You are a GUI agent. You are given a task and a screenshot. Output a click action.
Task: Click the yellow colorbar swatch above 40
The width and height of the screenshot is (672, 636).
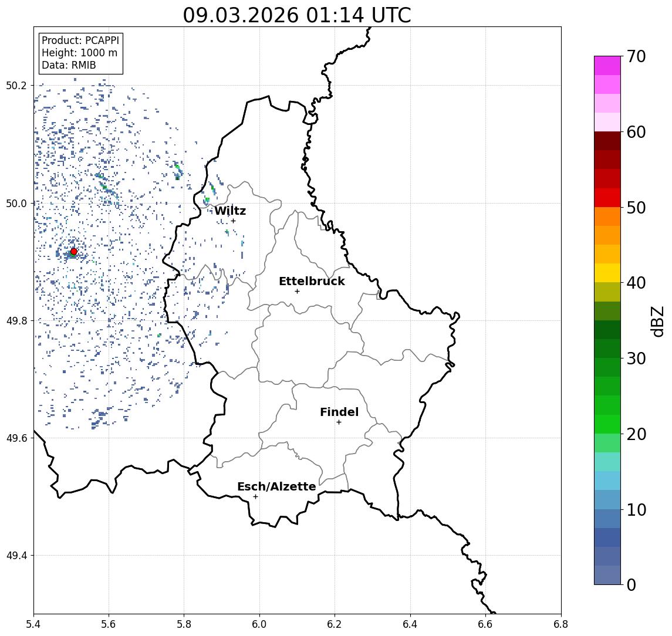pos(607,273)
